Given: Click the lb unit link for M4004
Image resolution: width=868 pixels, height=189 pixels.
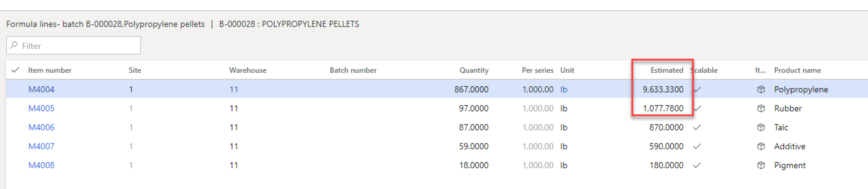Looking at the screenshot, I should tap(564, 89).
